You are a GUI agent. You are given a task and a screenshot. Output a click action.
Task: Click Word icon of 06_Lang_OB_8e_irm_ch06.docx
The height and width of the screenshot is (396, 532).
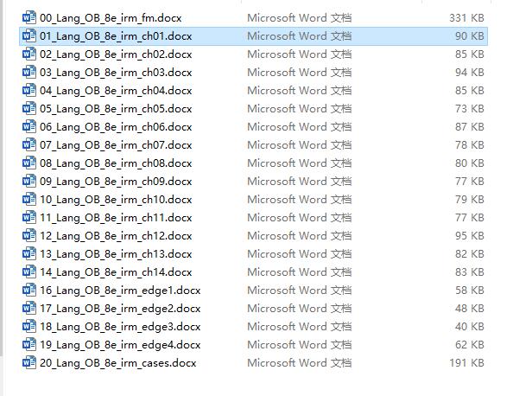pos(29,126)
